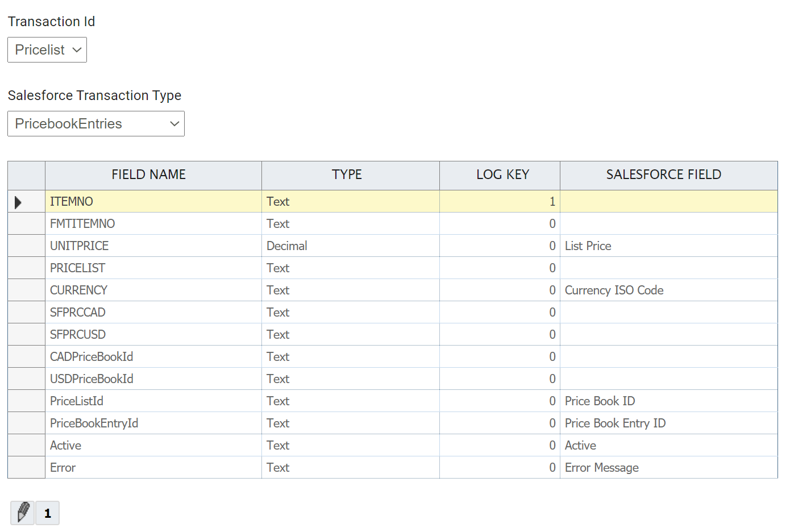
Task: Click the Price Book ID Salesforce field
Action: click(668, 401)
